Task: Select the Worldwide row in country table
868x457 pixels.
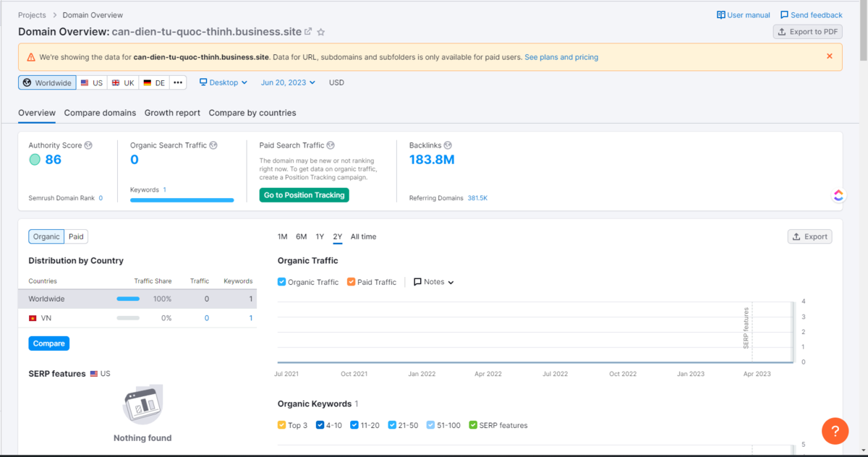Action: (x=137, y=299)
